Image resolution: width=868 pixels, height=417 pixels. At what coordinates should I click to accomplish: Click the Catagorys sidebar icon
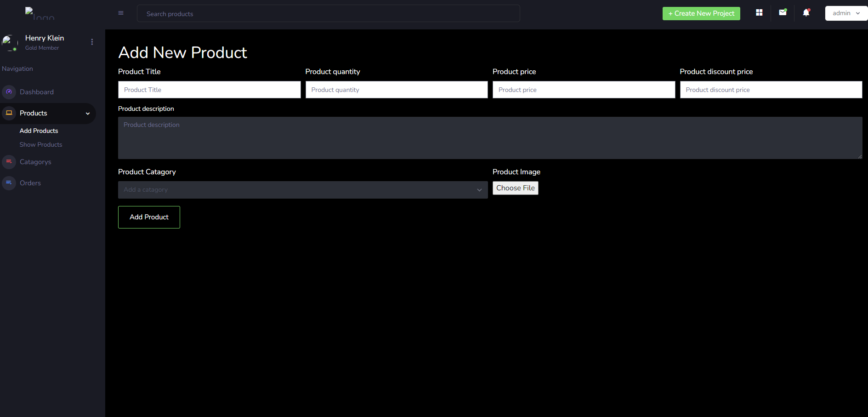9,162
